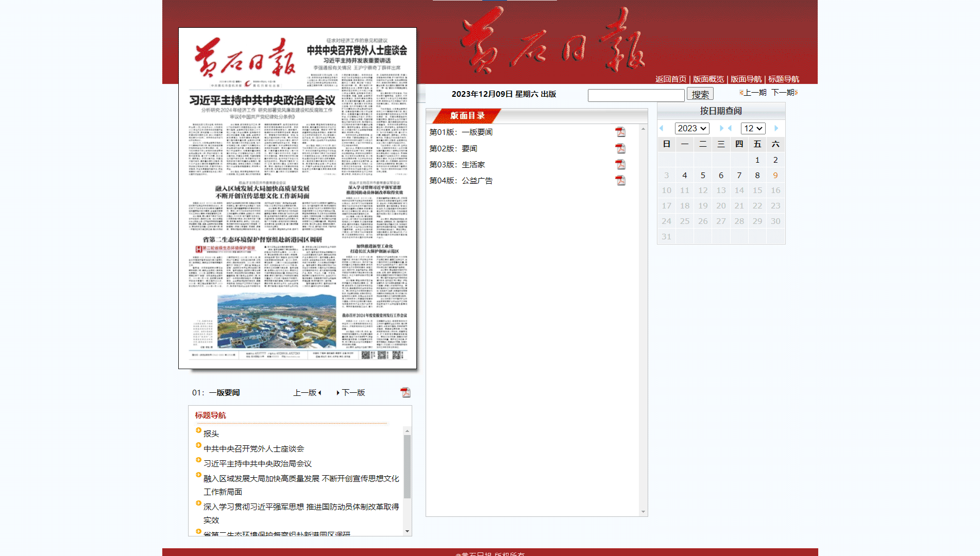Open headline 深入学习贯彻习近平强军思想

click(x=301, y=513)
